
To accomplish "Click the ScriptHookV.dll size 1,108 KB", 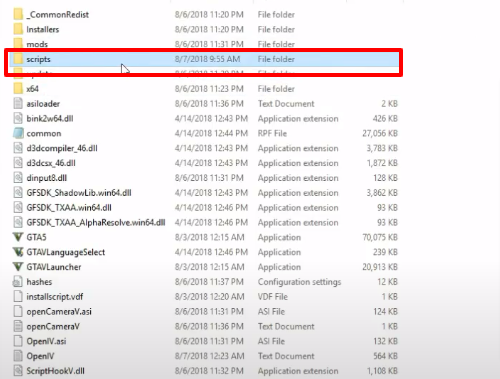I will (x=382, y=371).
